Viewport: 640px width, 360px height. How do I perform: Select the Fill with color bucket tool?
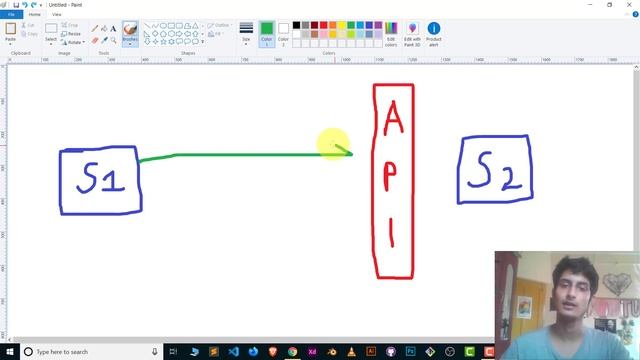[x=104, y=29]
